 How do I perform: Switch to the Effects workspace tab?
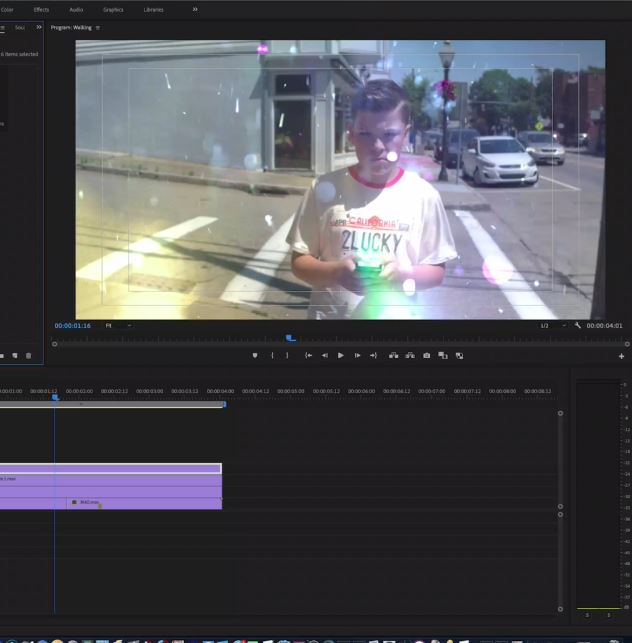tap(41, 9)
